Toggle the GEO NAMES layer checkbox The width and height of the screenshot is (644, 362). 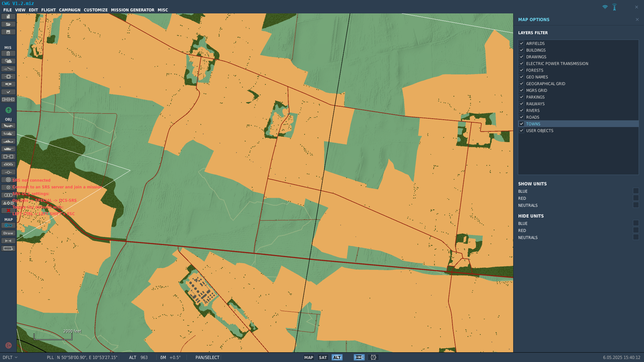(x=522, y=77)
